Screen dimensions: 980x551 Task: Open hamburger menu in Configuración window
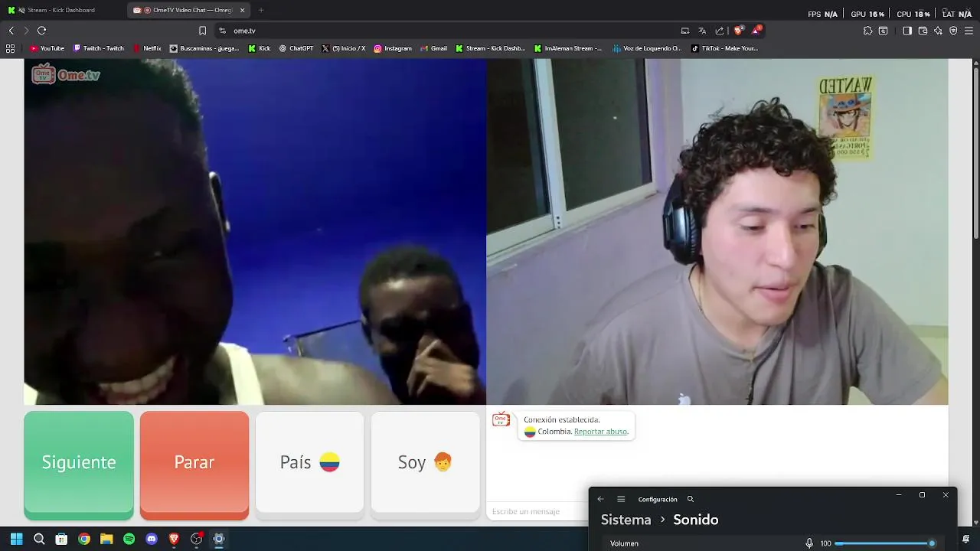[621, 499]
